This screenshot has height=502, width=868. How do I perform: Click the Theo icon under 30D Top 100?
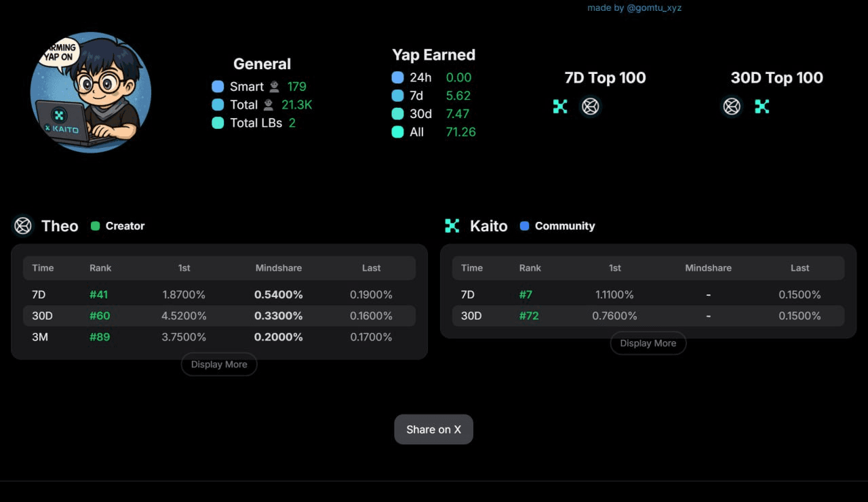(731, 107)
